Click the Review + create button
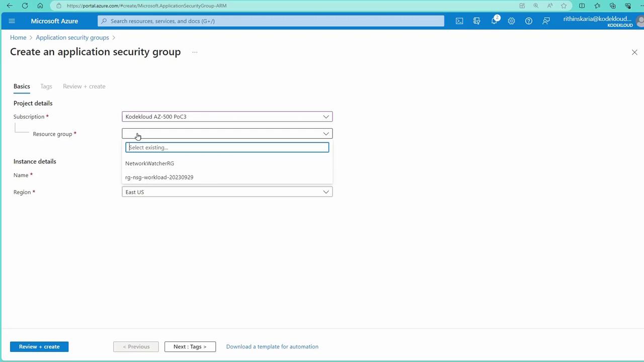This screenshot has width=644, height=362. pyautogui.click(x=39, y=346)
